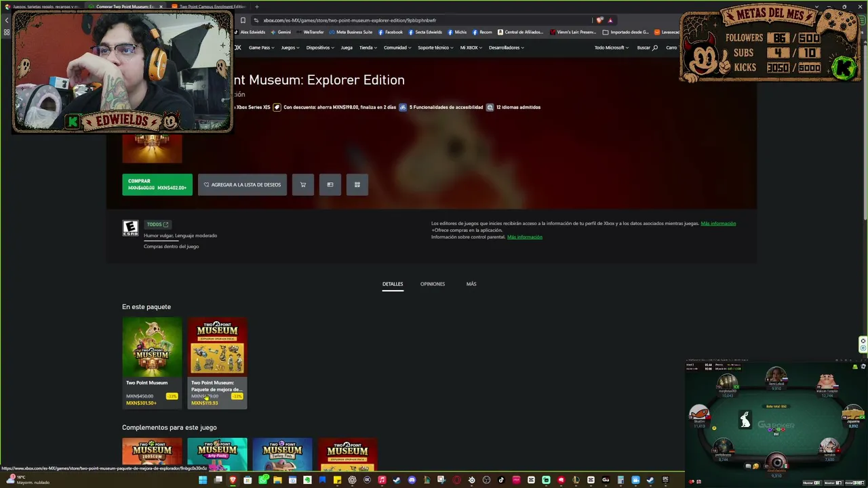Click Más información about parental controls
The image size is (868, 488).
[x=525, y=237]
